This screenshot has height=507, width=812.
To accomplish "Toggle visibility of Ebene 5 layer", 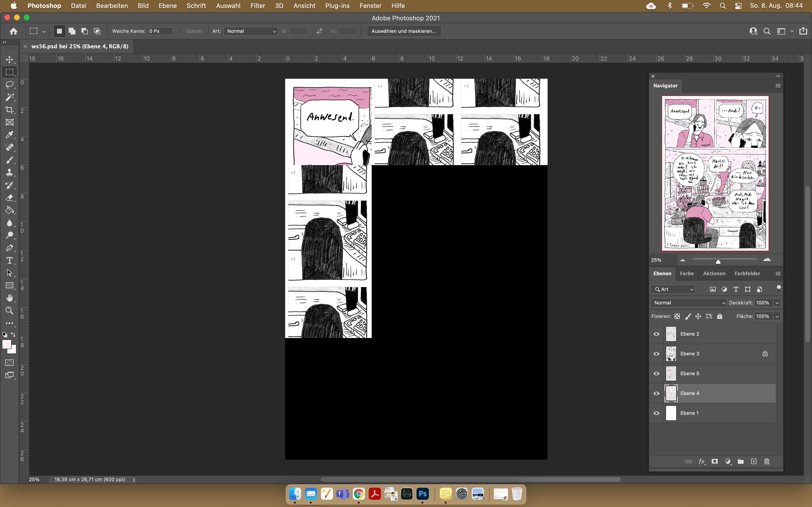I will coord(657,373).
